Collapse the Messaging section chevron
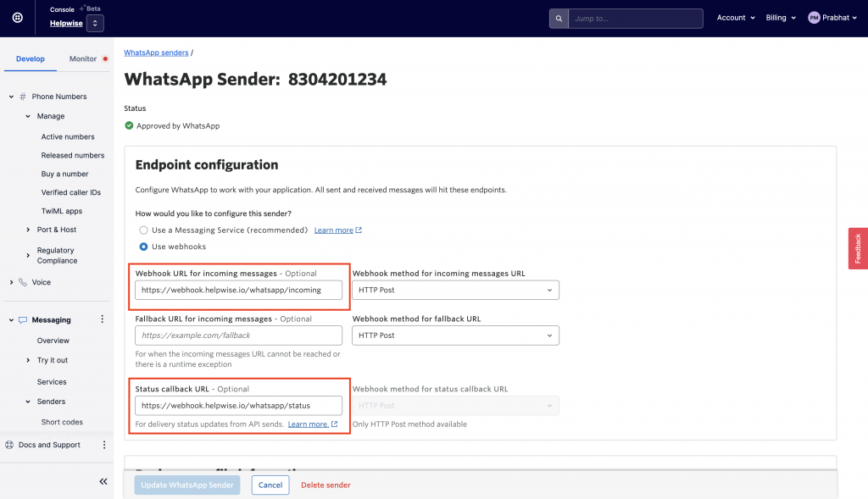Screen dimensions: 868x499 (x=11, y=319)
